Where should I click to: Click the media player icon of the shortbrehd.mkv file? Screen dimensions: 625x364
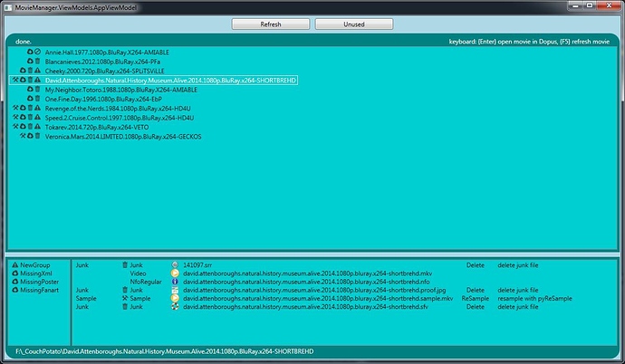point(175,273)
